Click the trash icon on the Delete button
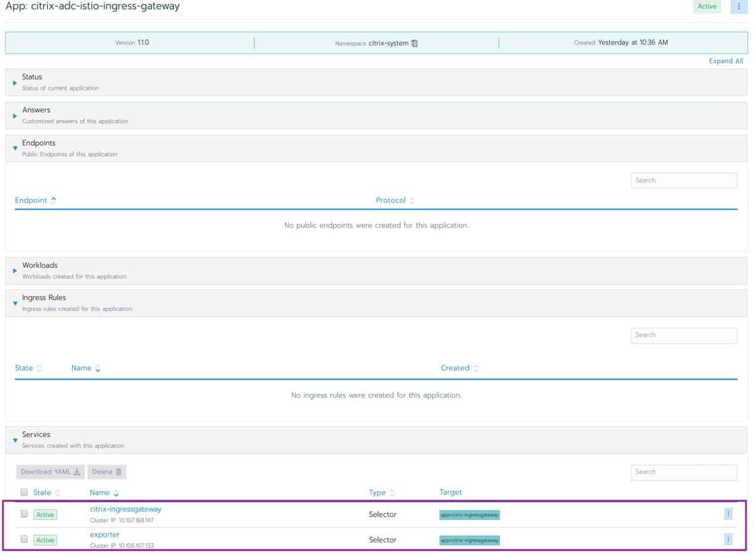This screenshot has height=554, width=756. [x=117, y=472]
